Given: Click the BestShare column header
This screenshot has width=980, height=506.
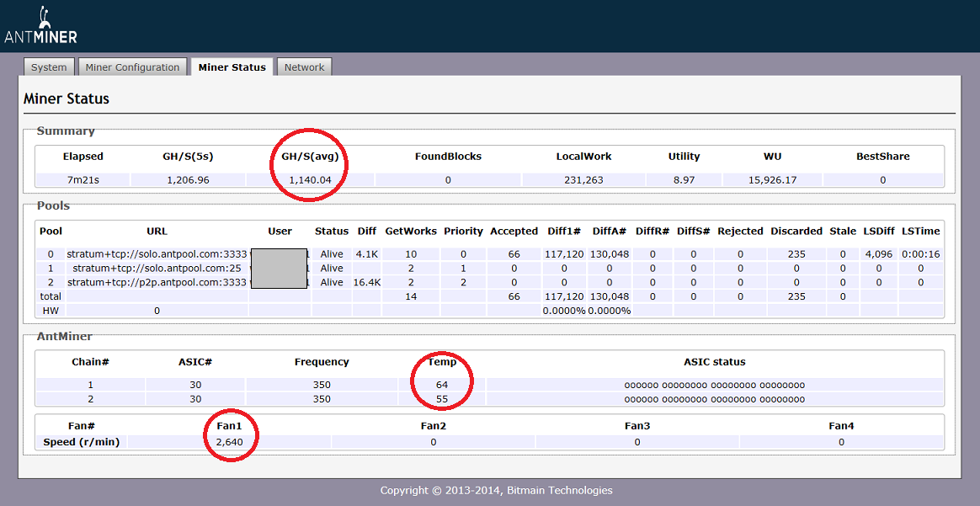Looking at the screenshot, I should (x=883, y=156).
